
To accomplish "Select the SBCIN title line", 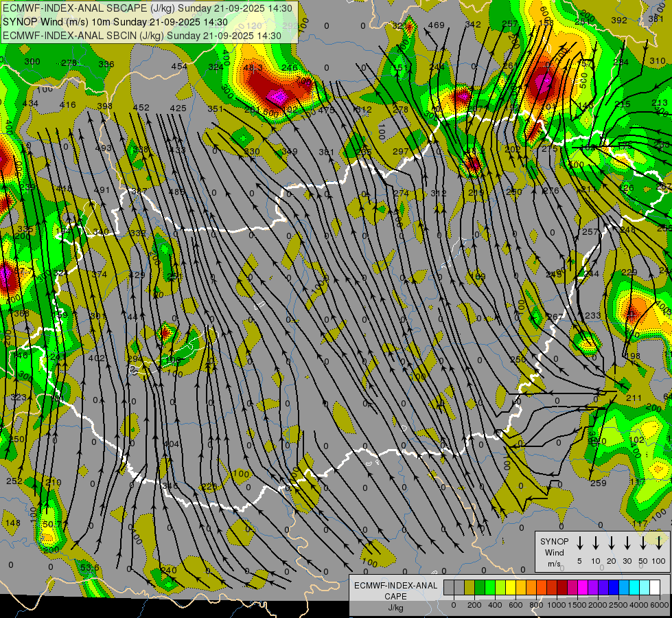I will pyautogui.click(x=142, y=36).
